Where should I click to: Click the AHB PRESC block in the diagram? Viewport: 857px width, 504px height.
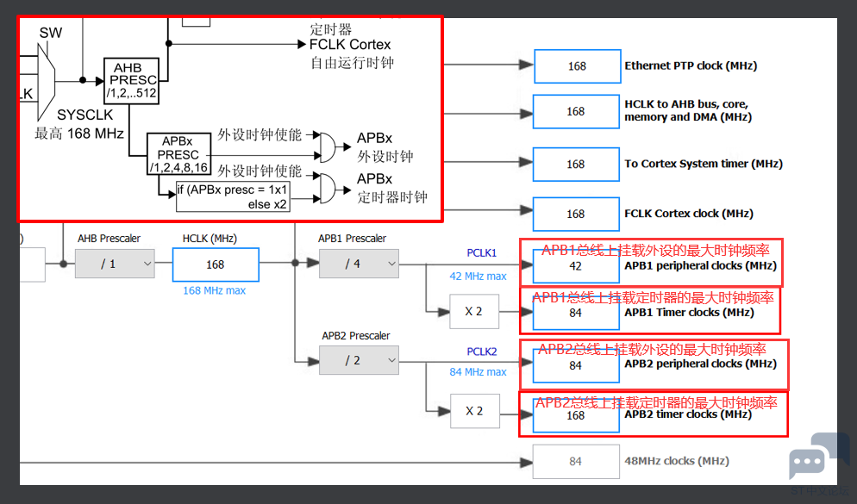click(132, 81)
